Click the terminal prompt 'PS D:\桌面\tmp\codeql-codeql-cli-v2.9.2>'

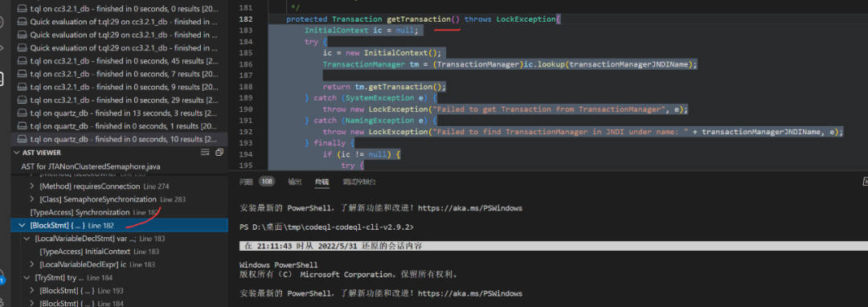326,227
